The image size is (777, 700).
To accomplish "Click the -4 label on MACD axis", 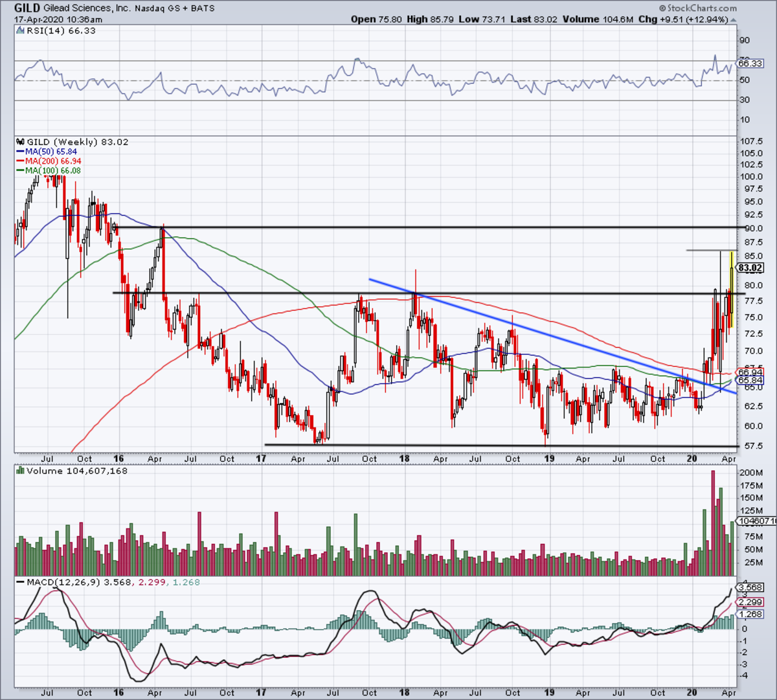I will [x=745, y=676].
